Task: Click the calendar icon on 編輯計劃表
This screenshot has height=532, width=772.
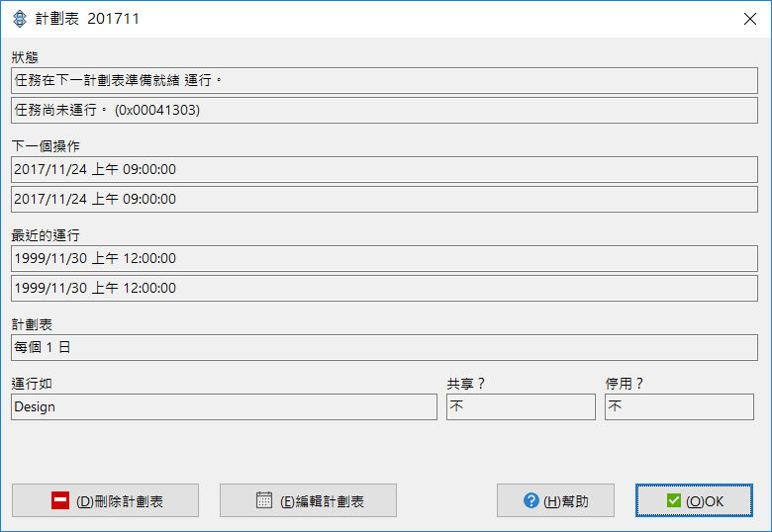Action: [x=264, y=500]
